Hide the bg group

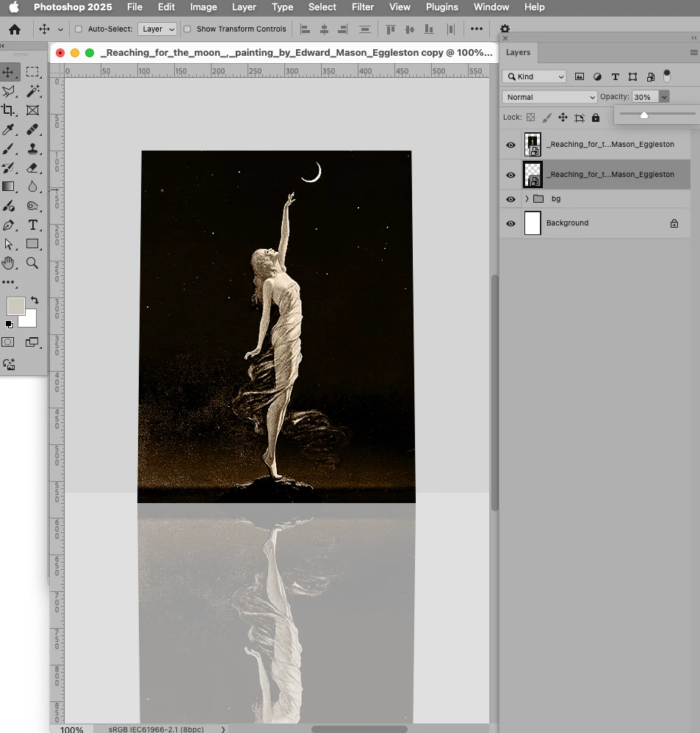(510, 199)
